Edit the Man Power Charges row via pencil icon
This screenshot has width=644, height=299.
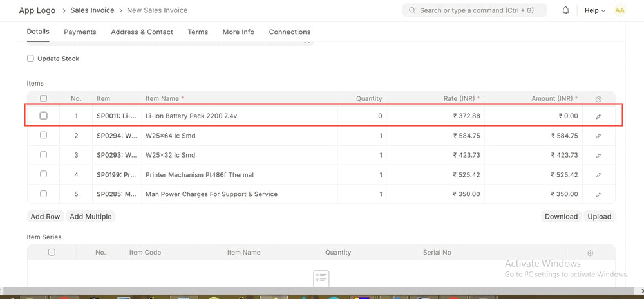coord(598,194)
